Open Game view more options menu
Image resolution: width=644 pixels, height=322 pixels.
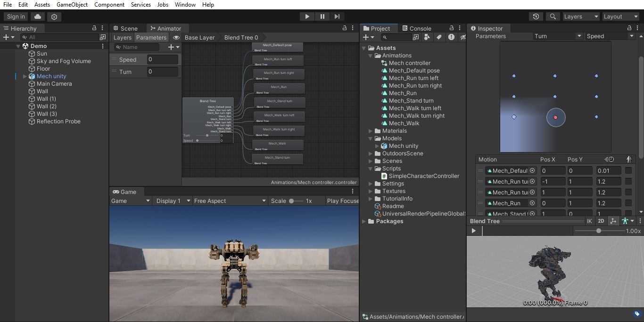click(x=352, y=192)
